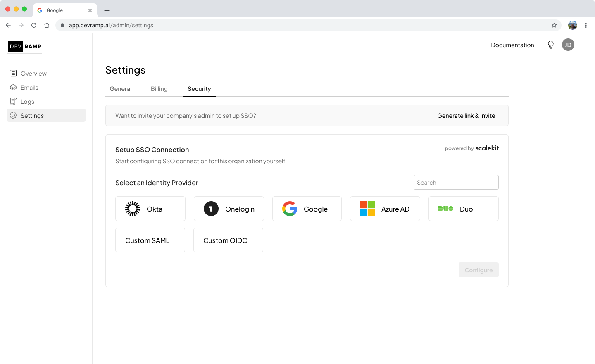Image resolution: width=595 pixels, height=364 pixels.
Task: Click the Settings page heading
Action: [126, 70]
